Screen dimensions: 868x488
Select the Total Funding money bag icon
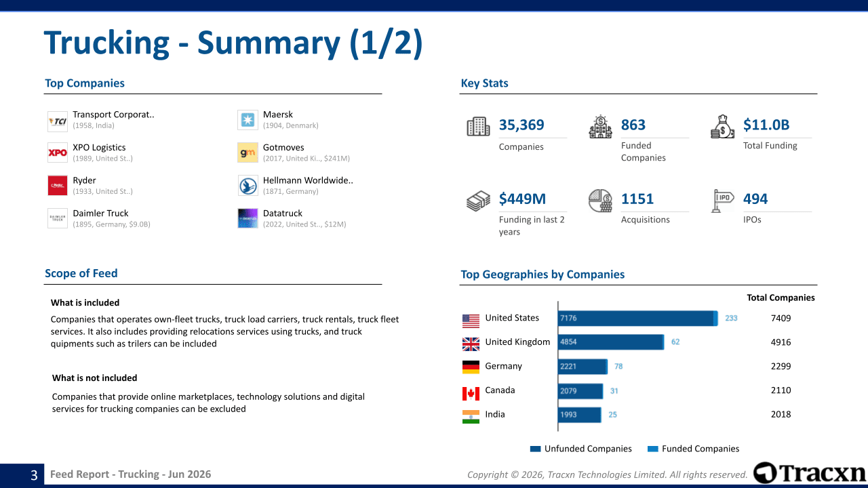(x=722, y=127)
